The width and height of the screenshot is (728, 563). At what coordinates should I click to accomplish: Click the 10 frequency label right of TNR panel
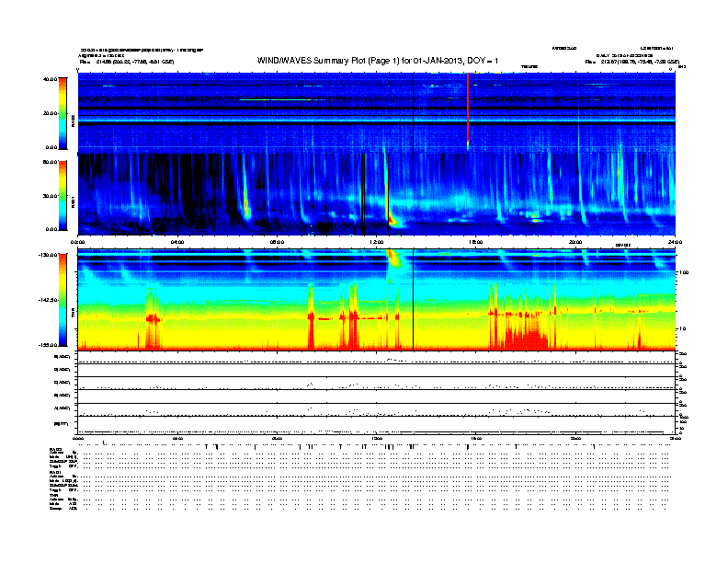[682, 328]
